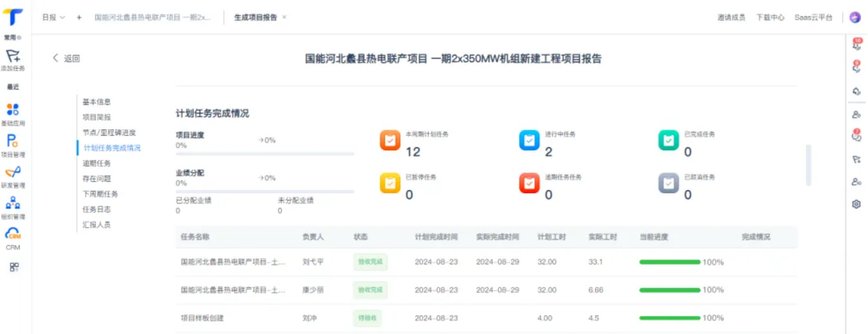
Task: Jump to 任务日志 section
Action: point(97,209)
